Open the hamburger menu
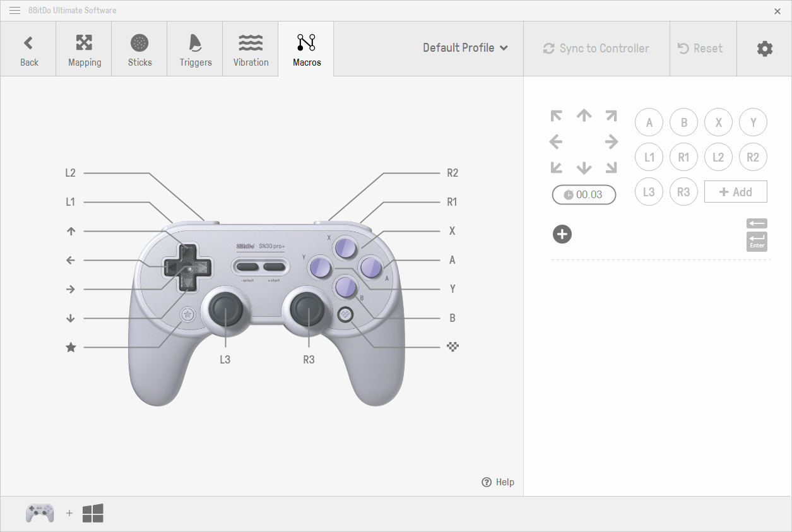This screenshot has width=792, height=532. click(15, 11)
